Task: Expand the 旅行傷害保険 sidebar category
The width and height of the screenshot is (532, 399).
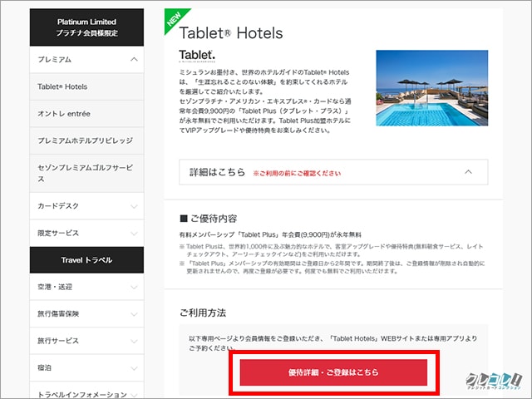Action: pos(135,314)
